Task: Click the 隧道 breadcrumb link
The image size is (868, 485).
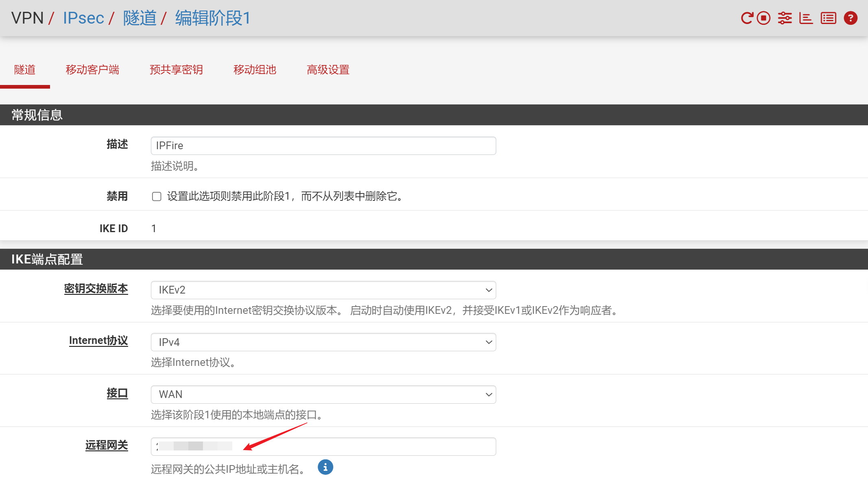Action: tap(140, 18)
